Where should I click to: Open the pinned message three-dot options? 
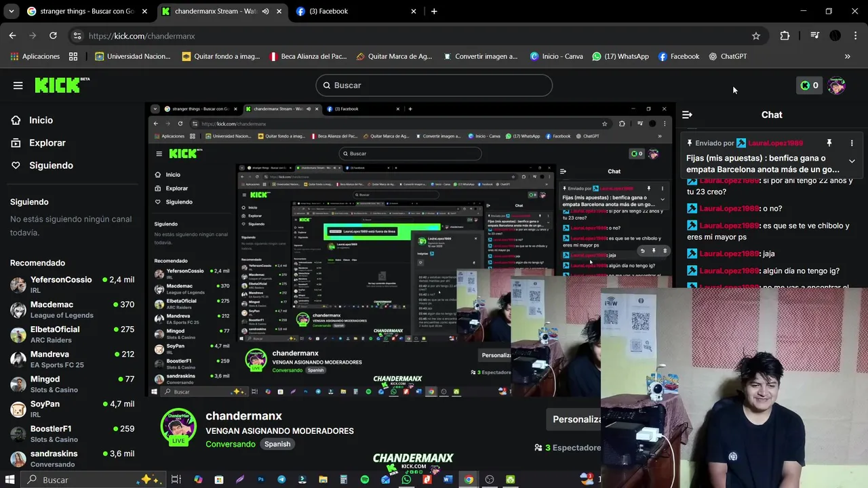852,143
